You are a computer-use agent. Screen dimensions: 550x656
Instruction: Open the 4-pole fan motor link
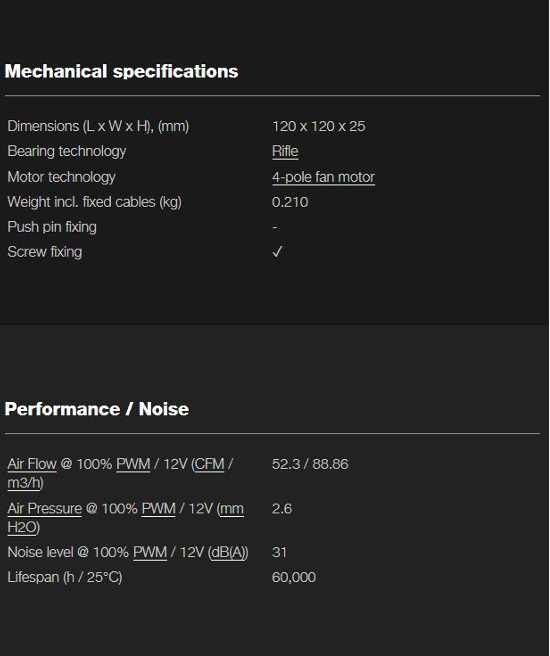[x=323, y=177]
